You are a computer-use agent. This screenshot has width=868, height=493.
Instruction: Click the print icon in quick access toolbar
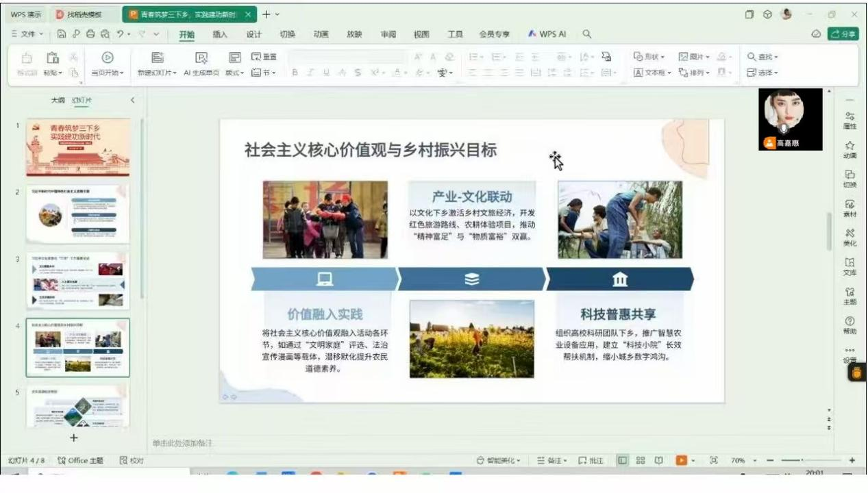[x=90, y=34]
